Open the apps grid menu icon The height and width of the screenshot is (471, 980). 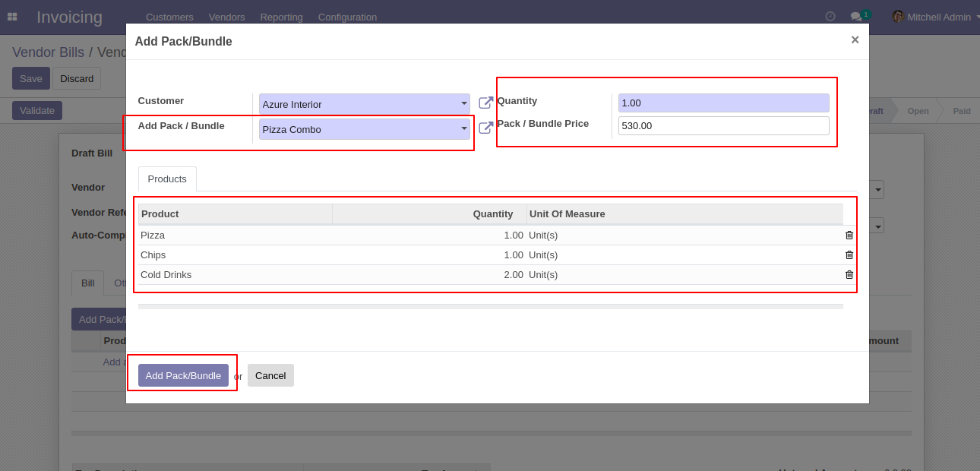12,17
